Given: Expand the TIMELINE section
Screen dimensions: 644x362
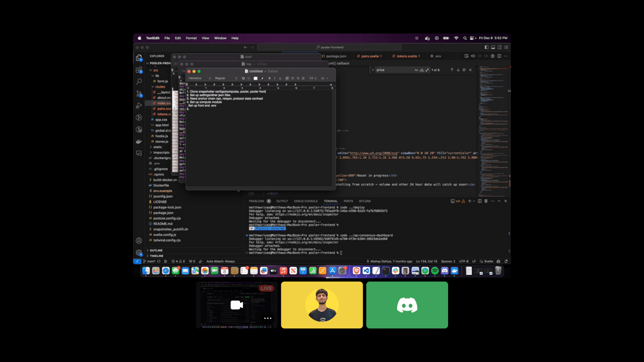Looking at the screenshot, I should click(x=157, y=256).
